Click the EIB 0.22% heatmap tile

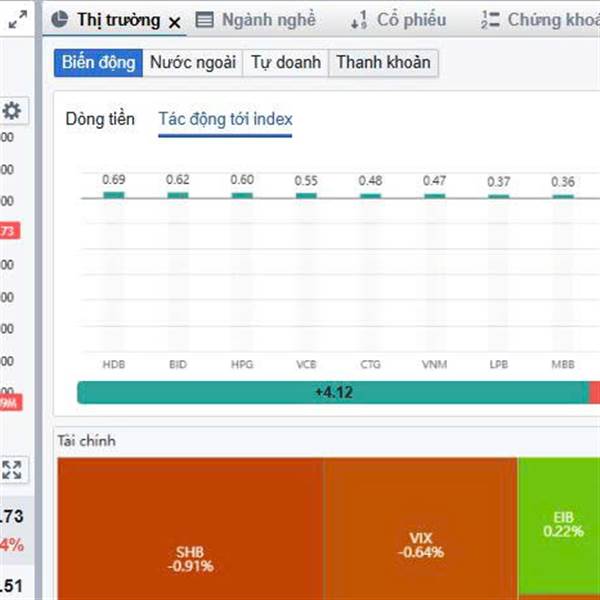(559, 525)
